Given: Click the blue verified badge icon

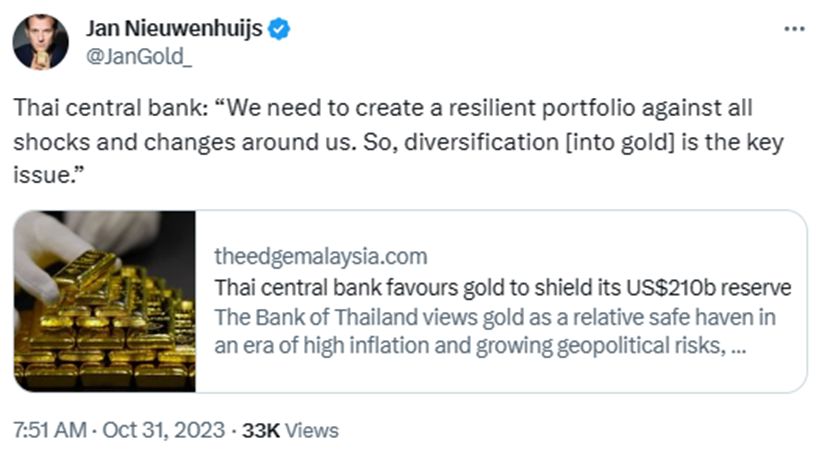Looking at the screenshot, I should tap(280, 29).
